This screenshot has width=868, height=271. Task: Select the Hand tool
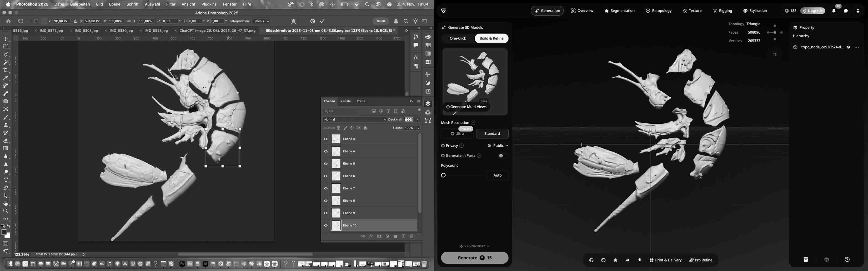coord(6,204)
